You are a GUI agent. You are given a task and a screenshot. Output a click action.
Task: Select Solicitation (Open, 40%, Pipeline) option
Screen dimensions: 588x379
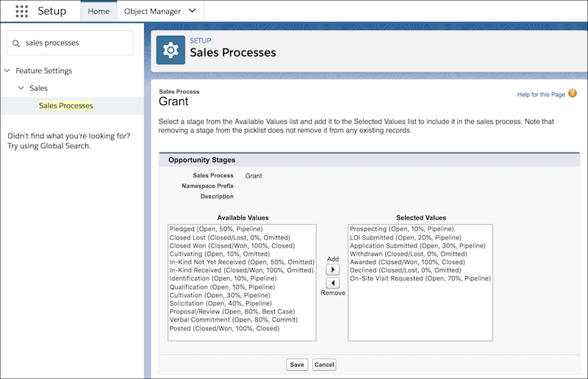(x=220, y=303)
